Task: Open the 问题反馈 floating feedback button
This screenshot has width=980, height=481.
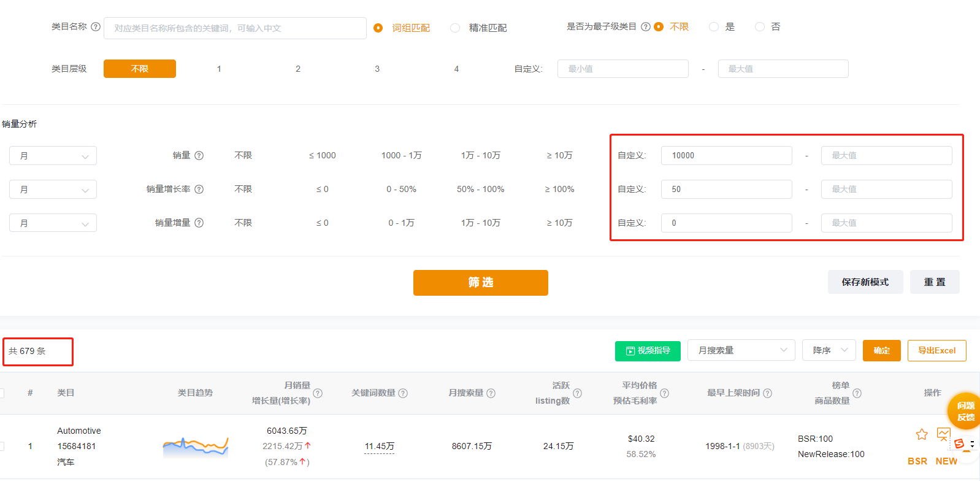Action: (x=965, y=411)
